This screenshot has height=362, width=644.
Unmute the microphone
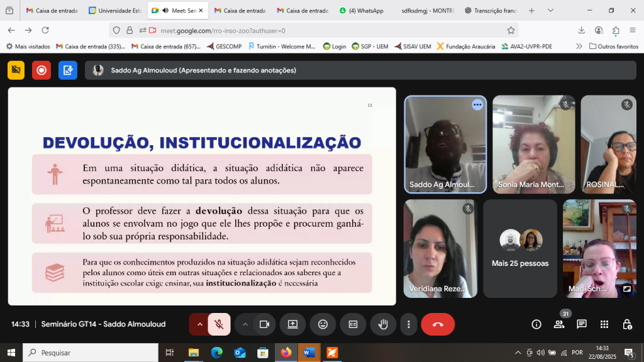[219, 324]
